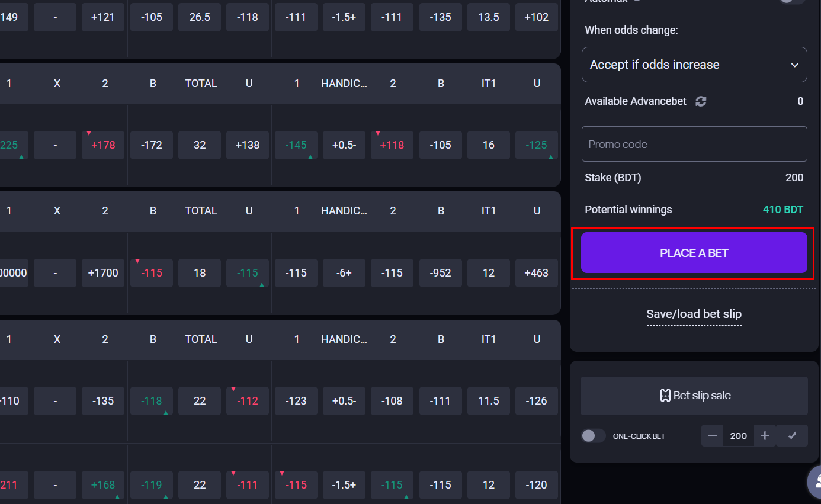Click the Available Advancebet label
Image resolution: width=821 pixels, height=504 pixels.
(636, 101)
